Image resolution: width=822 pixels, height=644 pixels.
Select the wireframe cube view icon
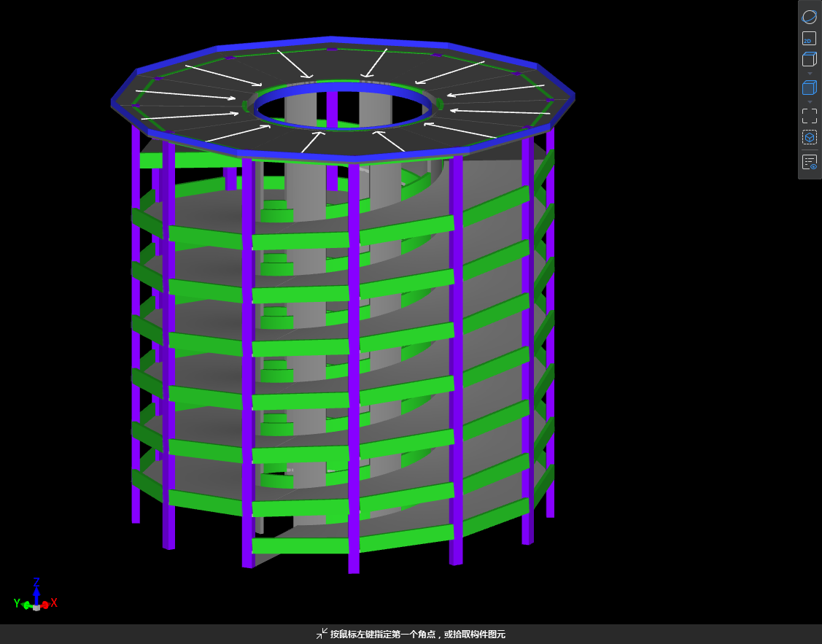click(809, 60)
